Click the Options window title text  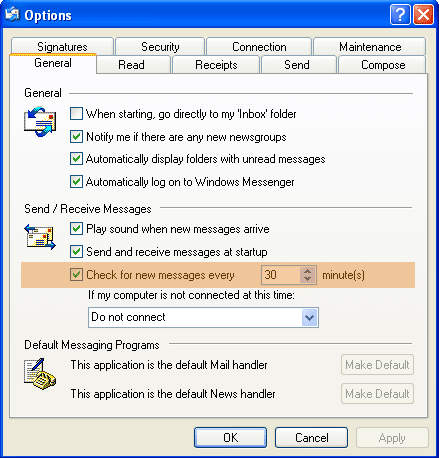tap(48, 15)
